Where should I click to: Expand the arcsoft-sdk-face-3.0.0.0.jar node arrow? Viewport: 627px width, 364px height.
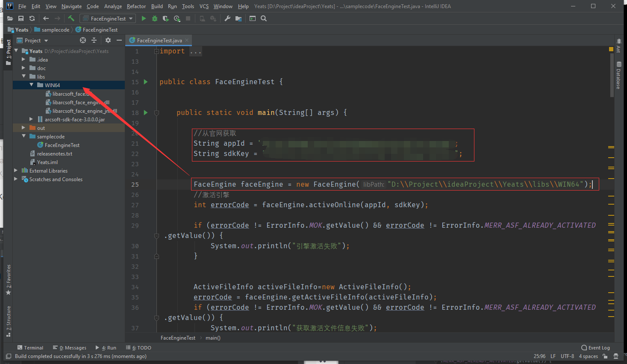[x=31, y=119]
